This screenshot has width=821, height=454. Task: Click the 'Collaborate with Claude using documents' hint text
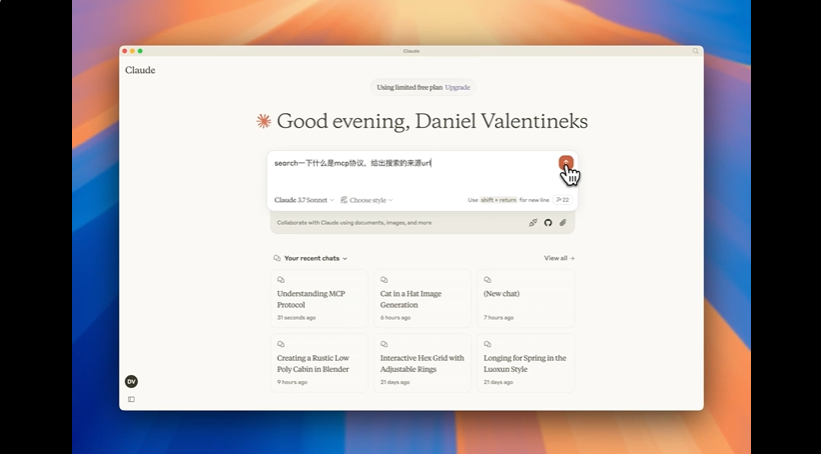point(354,223)
